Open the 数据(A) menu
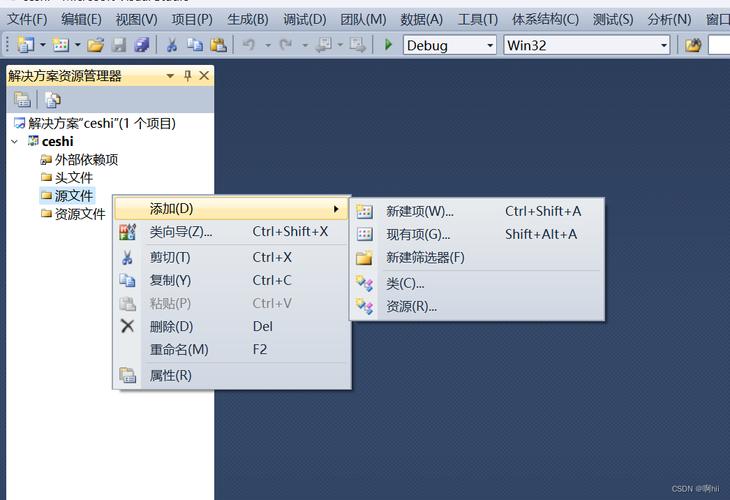The width and height of the screenshot is (730, 500). pyautogui.click(x=421, y=20)
